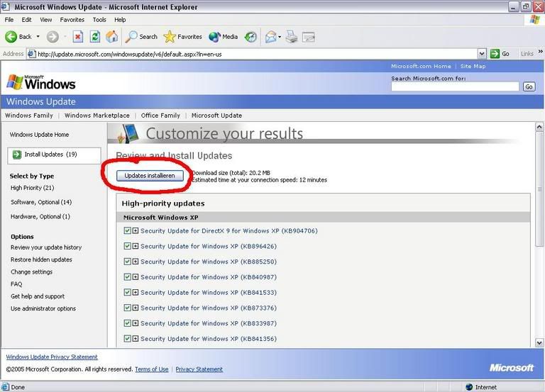Uncheck the KB841533 security update
The image size is (545, 392).
[127, 292]
